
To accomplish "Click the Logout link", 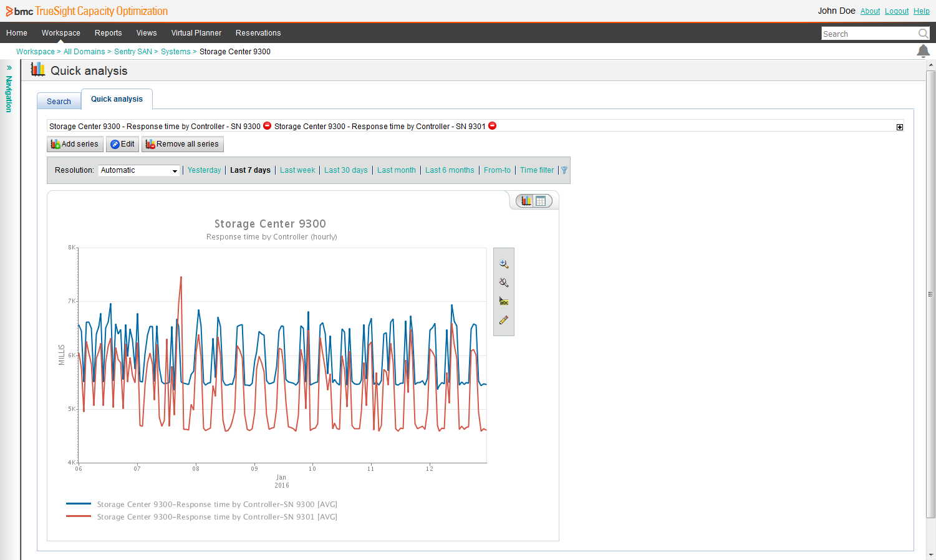I will [897, 11].
